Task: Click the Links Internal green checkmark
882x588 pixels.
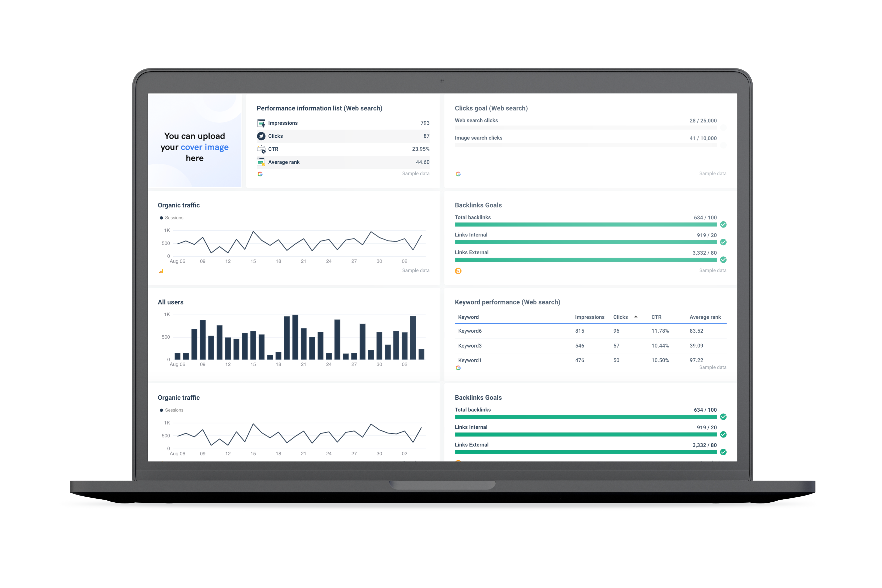Action: tap(723, 242)
